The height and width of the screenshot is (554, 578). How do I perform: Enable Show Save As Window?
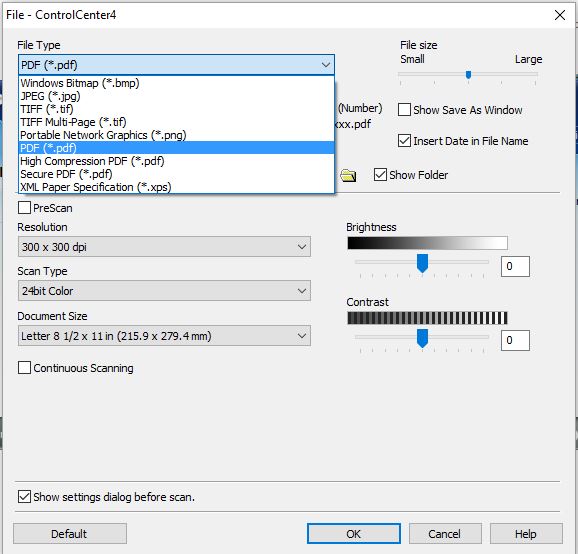[404, 110]
